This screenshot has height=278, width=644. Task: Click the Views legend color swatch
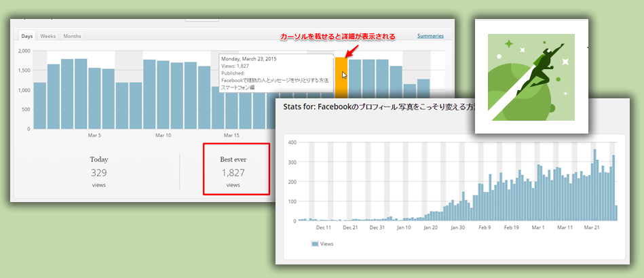pos(315,244)
